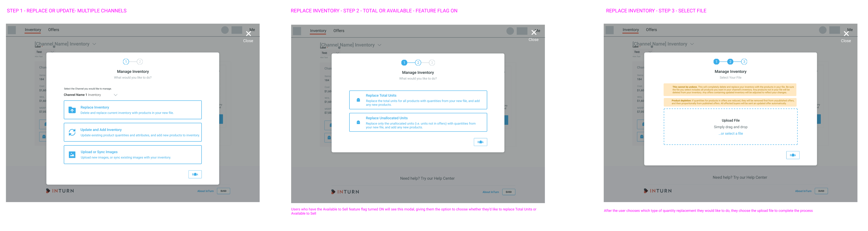Click the ghost icon on Replace Unallocated Units card
Image resolution: width=868 pixels, height=231 pixels.
(x=358, y=122)
